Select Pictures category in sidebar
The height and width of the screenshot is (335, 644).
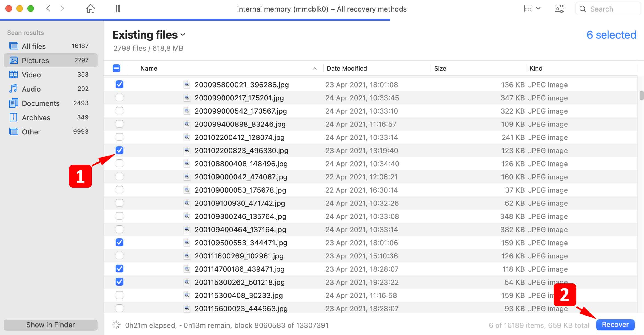(51, 60)
